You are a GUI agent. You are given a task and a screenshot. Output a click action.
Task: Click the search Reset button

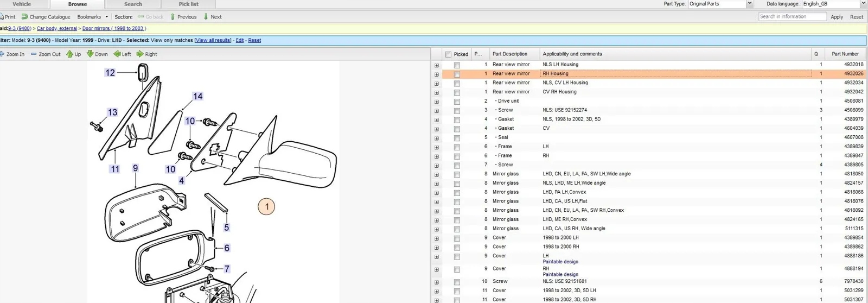[x=857, y=17]
